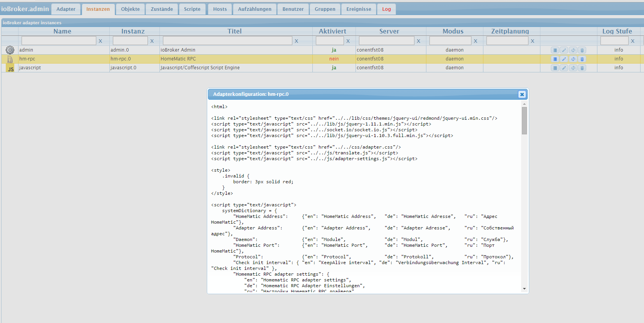Clear the Modus filter with X
This screenshot has width=644, height=323.
click(x=476, y=41)
